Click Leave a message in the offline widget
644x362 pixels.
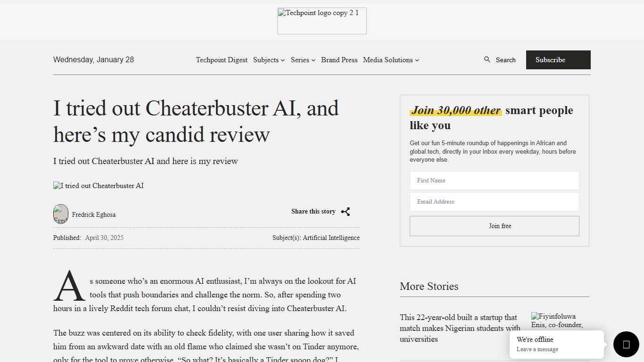click(x=537, y=349)
